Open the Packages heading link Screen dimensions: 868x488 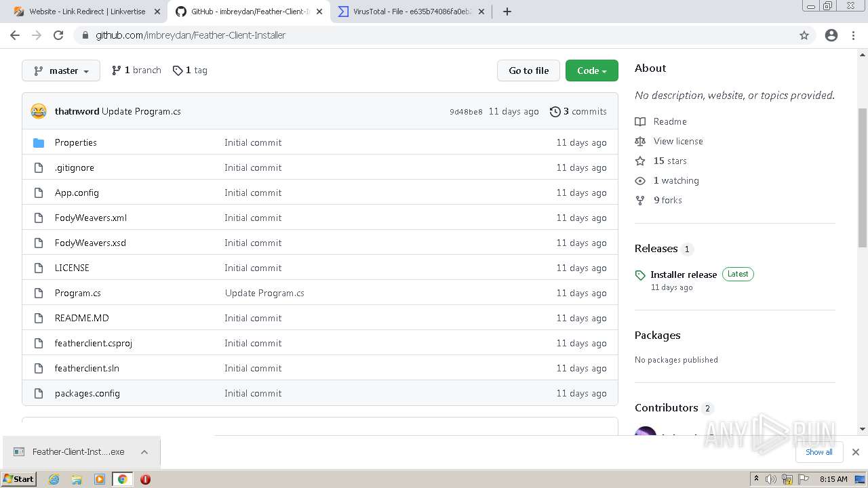coord(658,335)
